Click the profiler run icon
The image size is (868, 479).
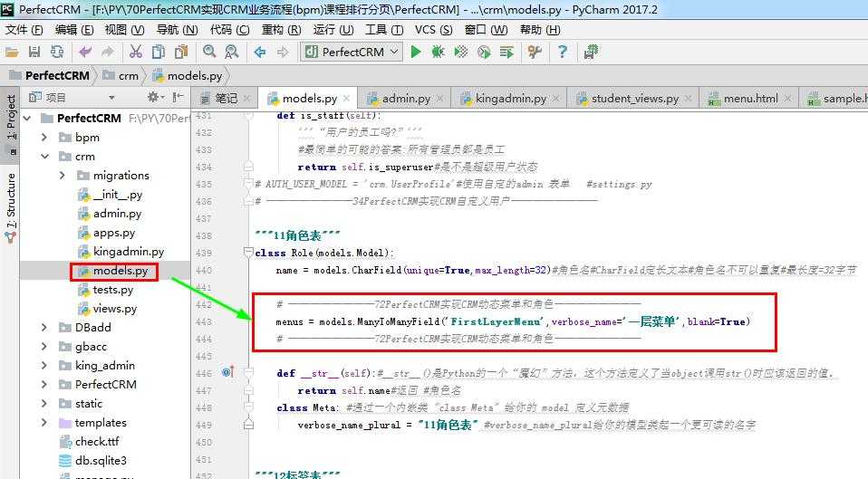click(484, 52)
